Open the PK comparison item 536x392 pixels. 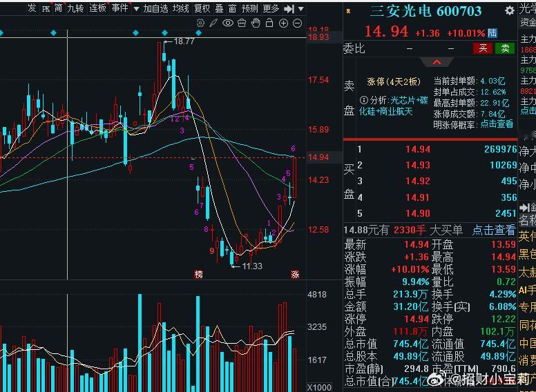pos(46,9)
